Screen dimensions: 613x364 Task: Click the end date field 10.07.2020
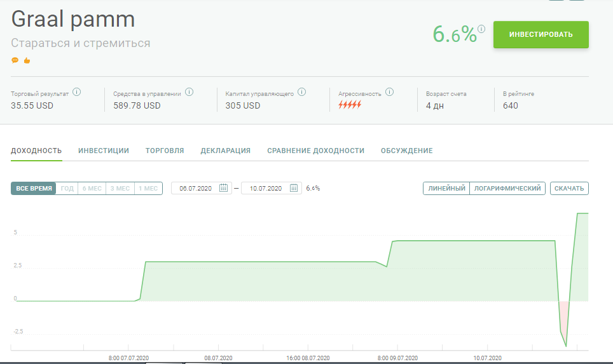tap(272, 188)
